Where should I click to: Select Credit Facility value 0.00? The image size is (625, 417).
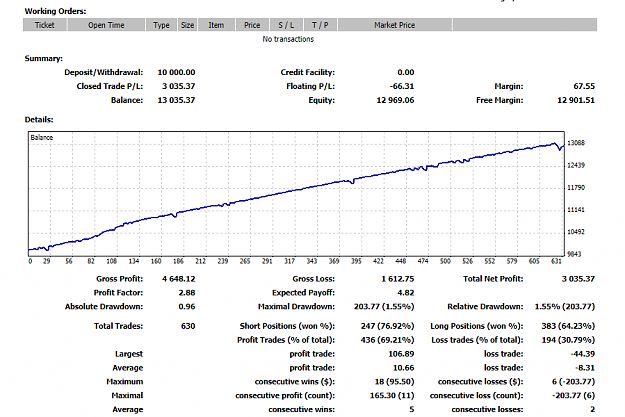405,73
